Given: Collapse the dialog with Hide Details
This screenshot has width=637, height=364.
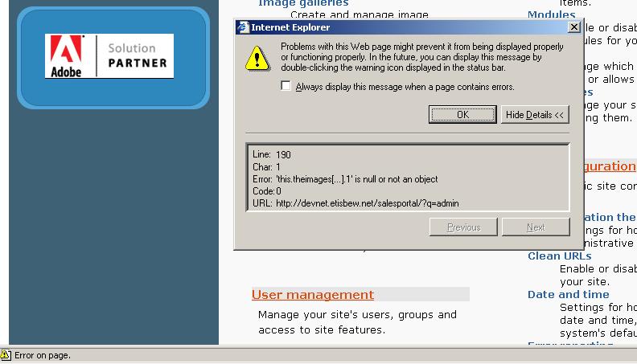Looking at the screenshot, I should pyautogui.click(x=535, y=114).
